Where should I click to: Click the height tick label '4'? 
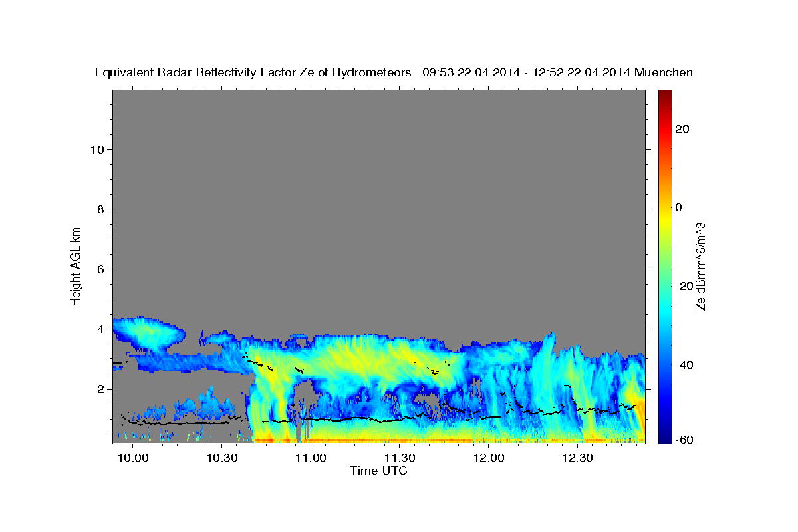pyautogui.click(x=100, y=329)
